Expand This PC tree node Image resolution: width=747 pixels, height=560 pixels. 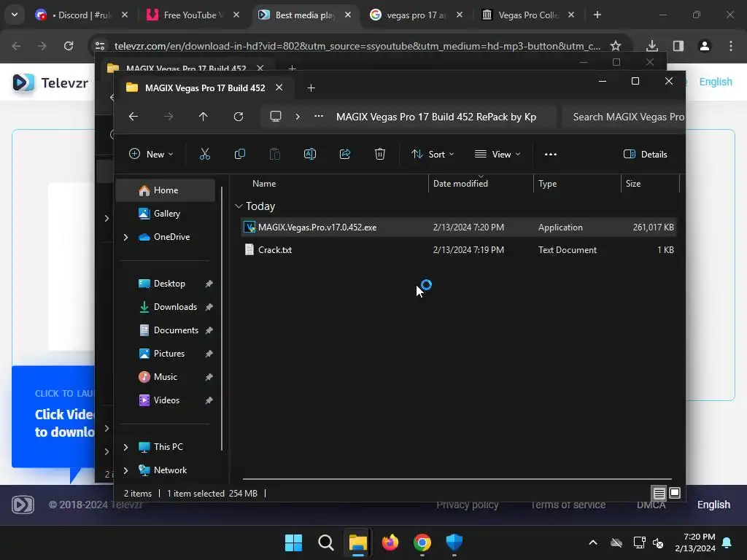[x=125, y=447]
